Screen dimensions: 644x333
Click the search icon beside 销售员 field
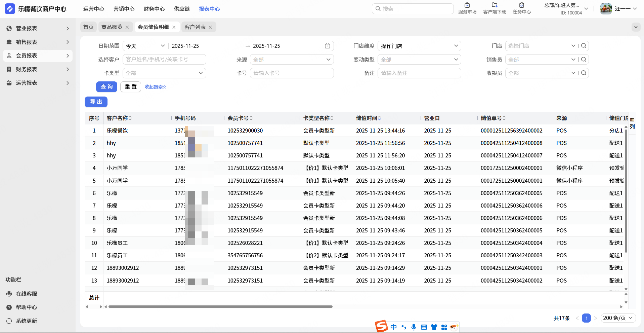click(x=584, y=60)
